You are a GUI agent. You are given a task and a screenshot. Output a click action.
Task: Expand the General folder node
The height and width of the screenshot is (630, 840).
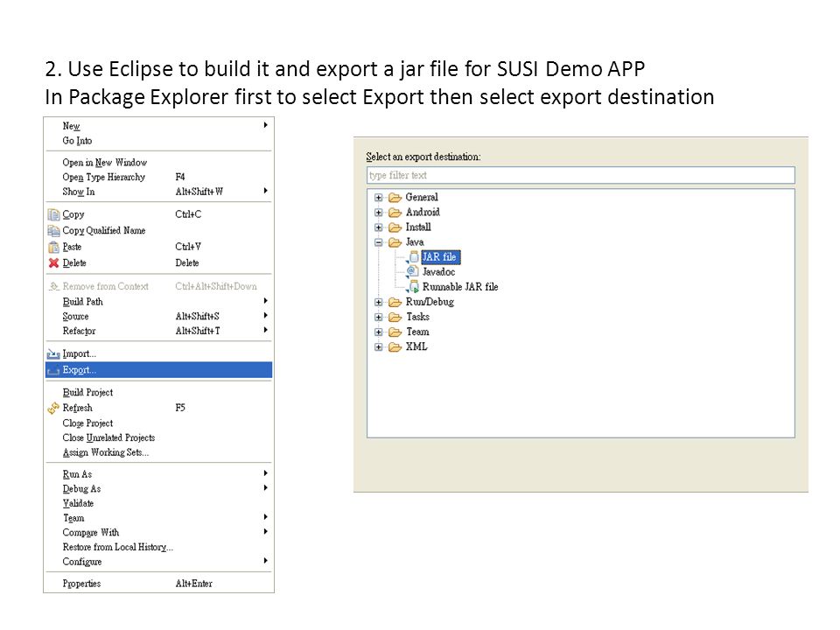pos(378,197)
